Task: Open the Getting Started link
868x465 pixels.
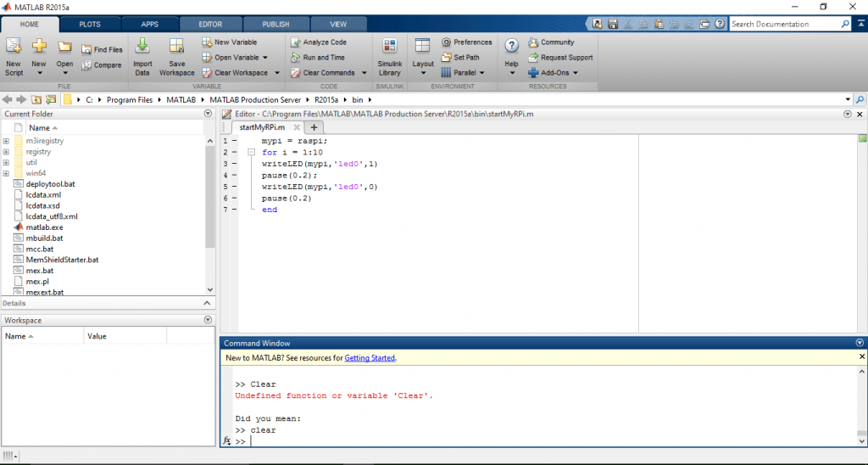Action: pyautogui.click(x=370, y=358)
